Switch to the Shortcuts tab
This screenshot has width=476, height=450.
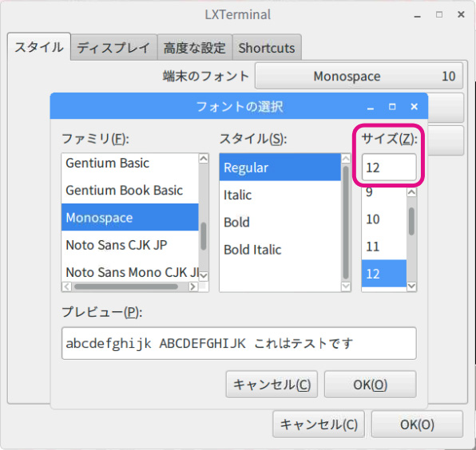point(267,48)
